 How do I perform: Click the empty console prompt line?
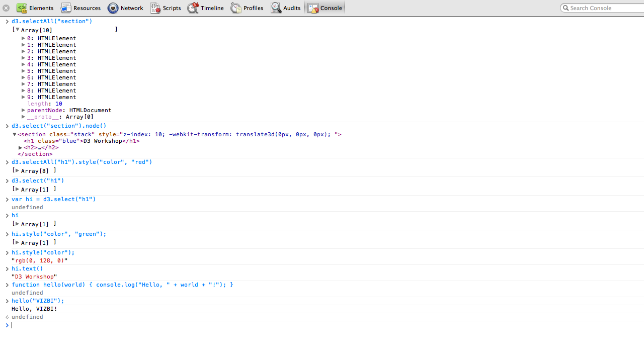point(201,325)
